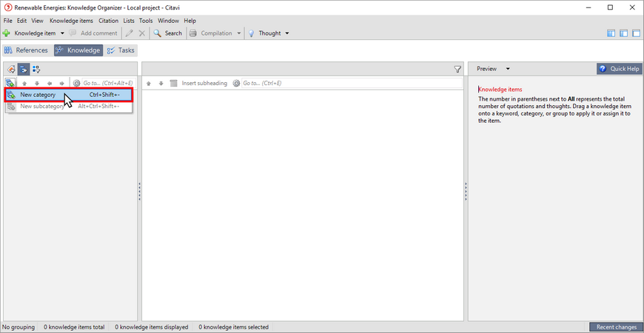644x333 pixels.
Task: Move knowledge item down arrow in center panel
Action: tap(161, 84)
